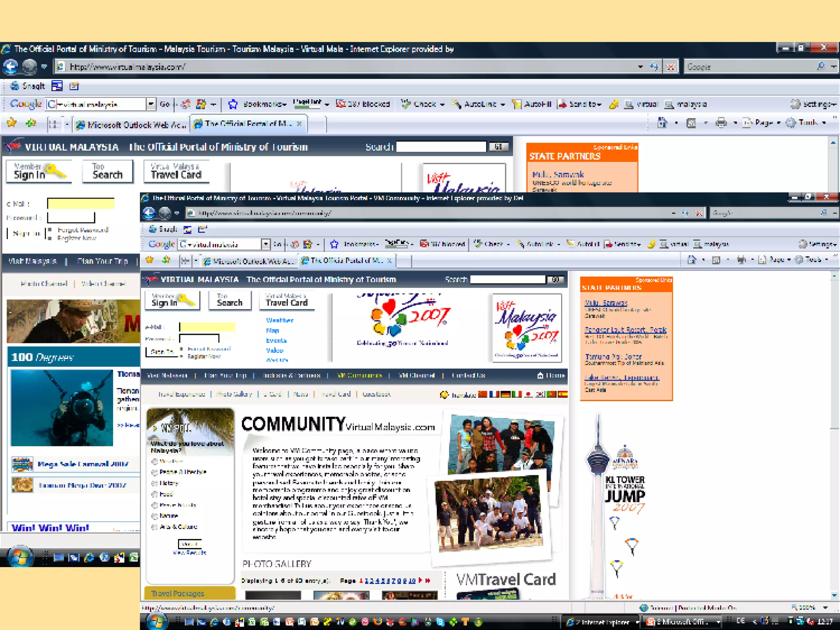
Task: Click the Quick Tabs icon in the rear window
Action: [53, 124]
